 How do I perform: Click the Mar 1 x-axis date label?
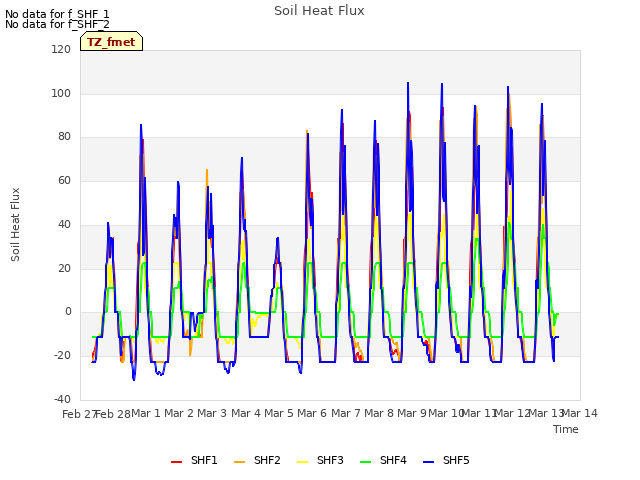146,413
